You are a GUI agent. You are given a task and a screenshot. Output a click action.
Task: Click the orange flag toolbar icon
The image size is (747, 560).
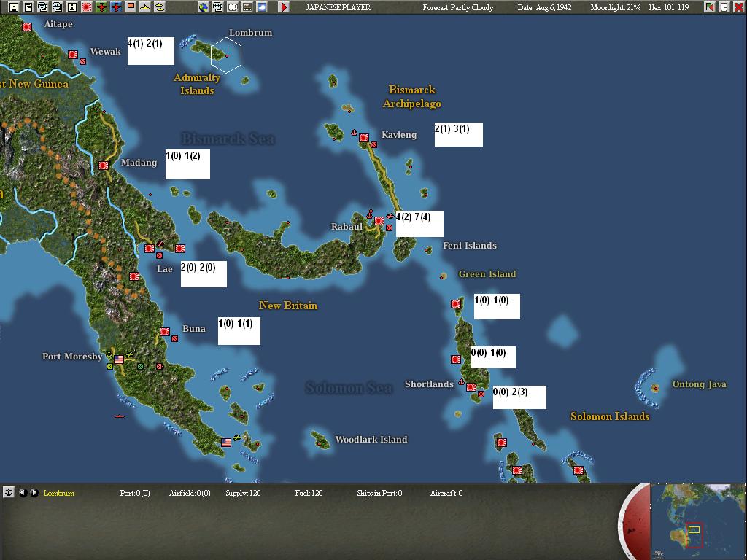point(131,7)
